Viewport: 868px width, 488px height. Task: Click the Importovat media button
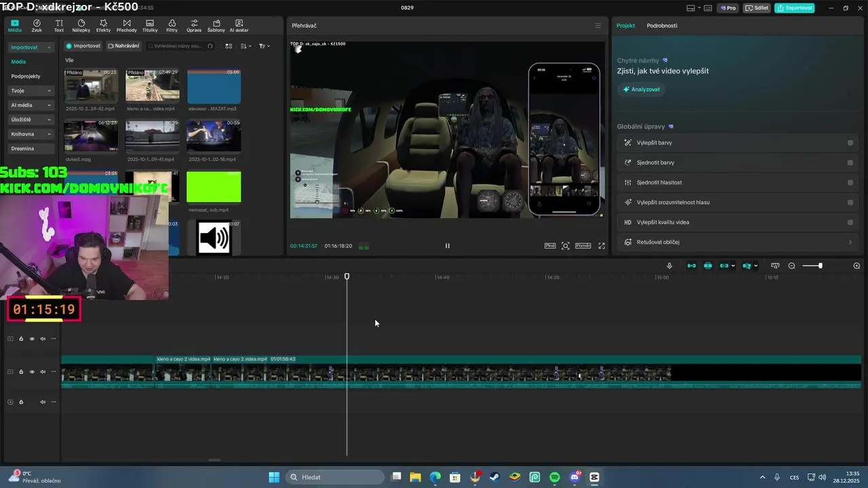pyautogui.click(x=83, y=46)
